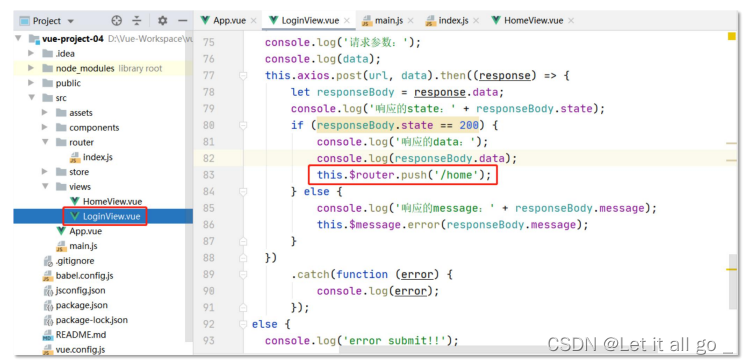Open Project panel settings gear
Image resolution: width=748 pixels, height=364 pixels.
[163, 21]
